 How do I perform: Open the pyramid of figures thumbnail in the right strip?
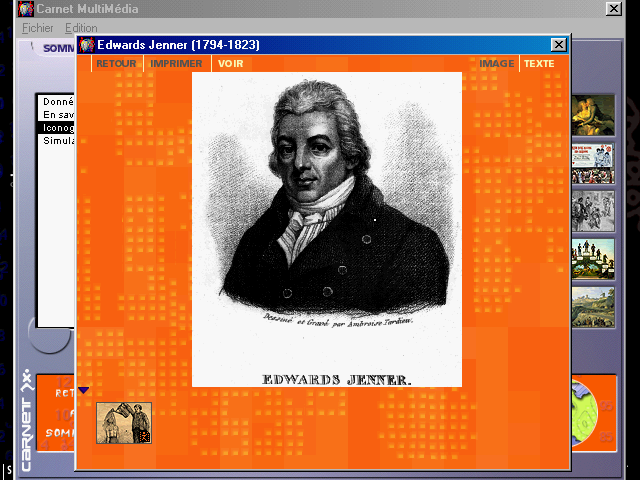point(593,259)
